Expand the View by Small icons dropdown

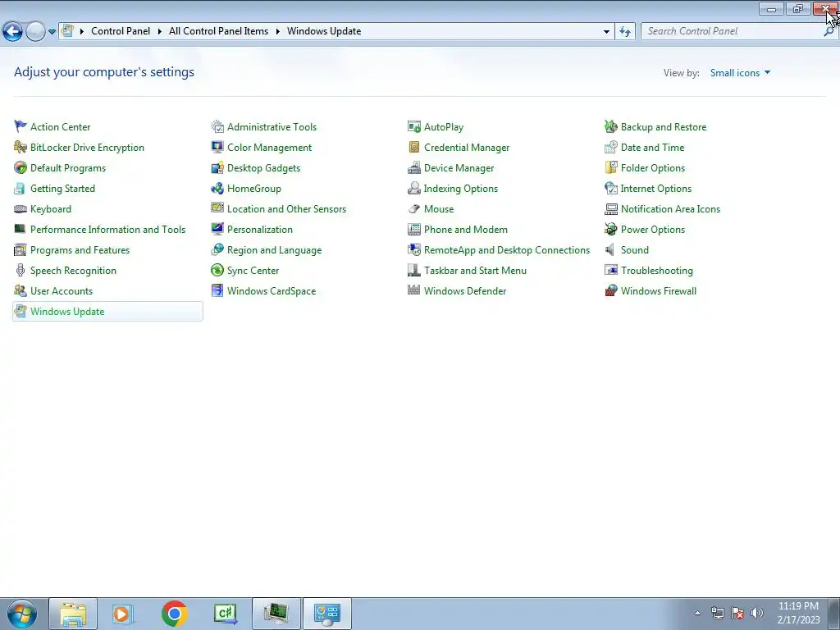(x=740, y=73)
